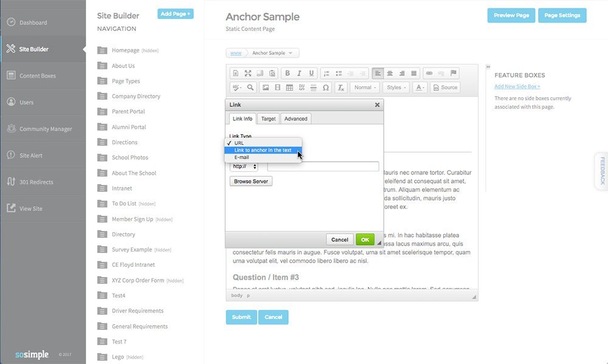Image resolution: width=608 pixels, height=364 pixels.
Task: Click the insert link chain icon
Action: (429, 74)
